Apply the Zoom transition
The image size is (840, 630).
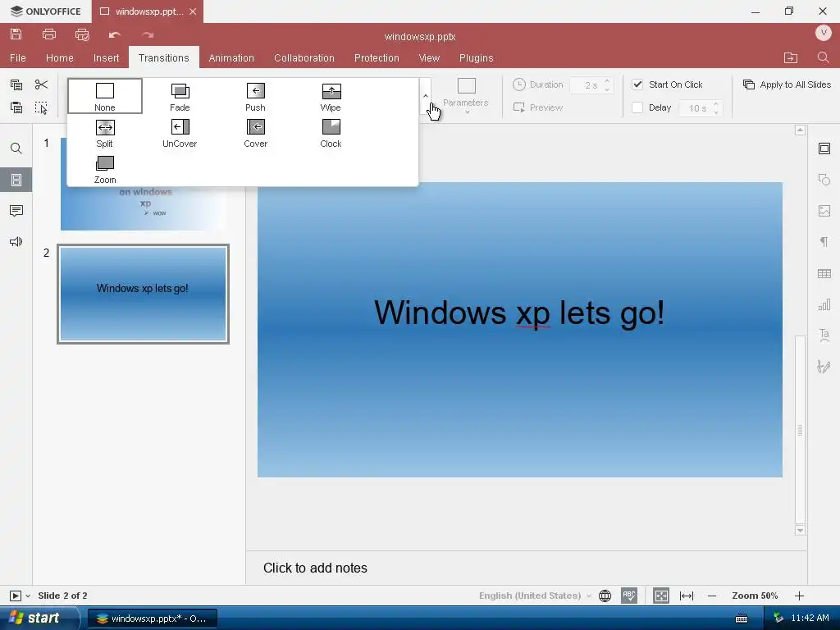(104, 169)
